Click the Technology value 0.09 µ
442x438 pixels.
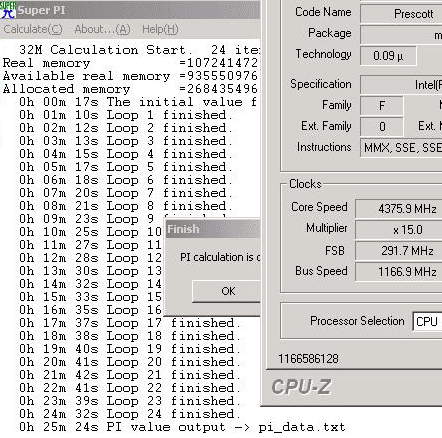click(x=388, y=56)
